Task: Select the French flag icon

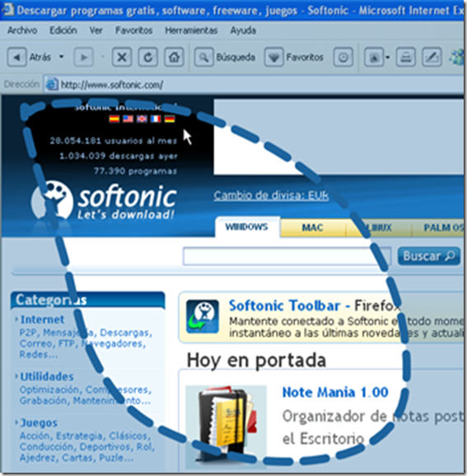Action: point(156,119)
